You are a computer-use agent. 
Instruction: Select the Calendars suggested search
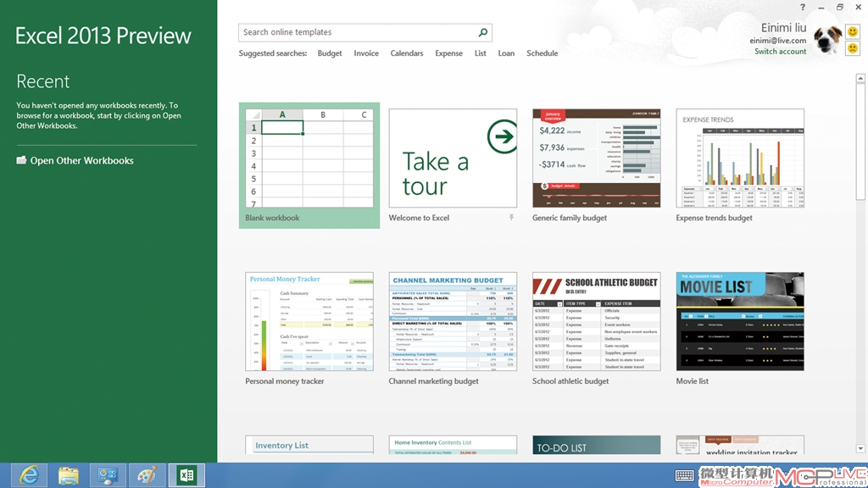click(406, 53)
